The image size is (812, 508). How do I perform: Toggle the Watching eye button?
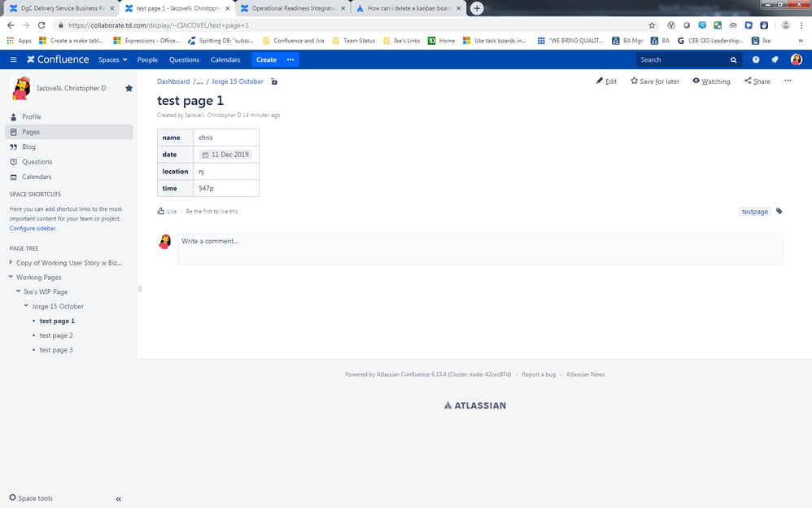point(712,81)
